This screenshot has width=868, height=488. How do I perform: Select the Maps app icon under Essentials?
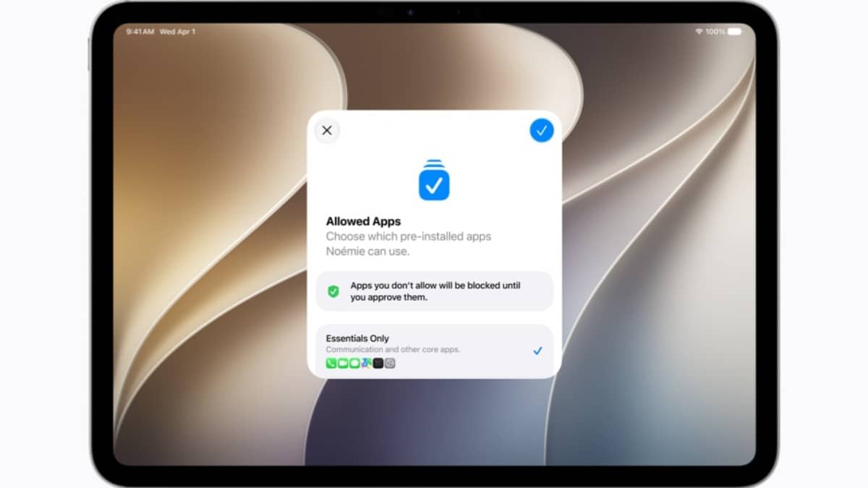coord(366,363)
